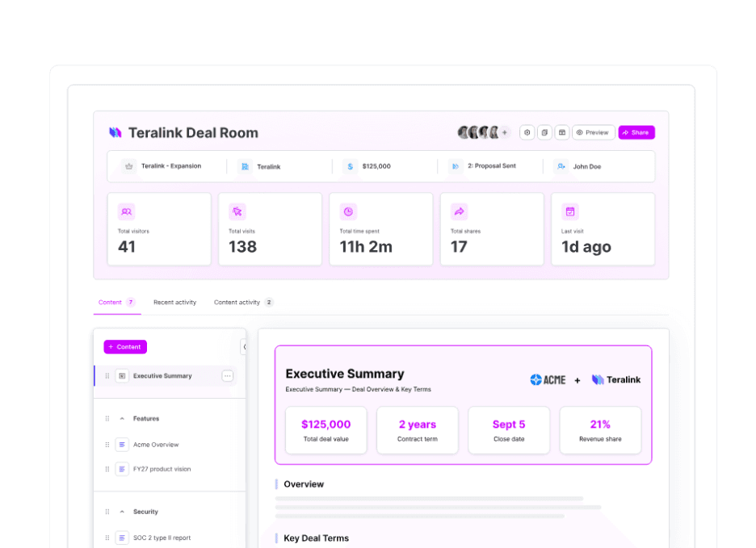Add a member with the plus avatar
Image resolution: width=756 pixels, height=548 pixels.
[x=505, y=132]
